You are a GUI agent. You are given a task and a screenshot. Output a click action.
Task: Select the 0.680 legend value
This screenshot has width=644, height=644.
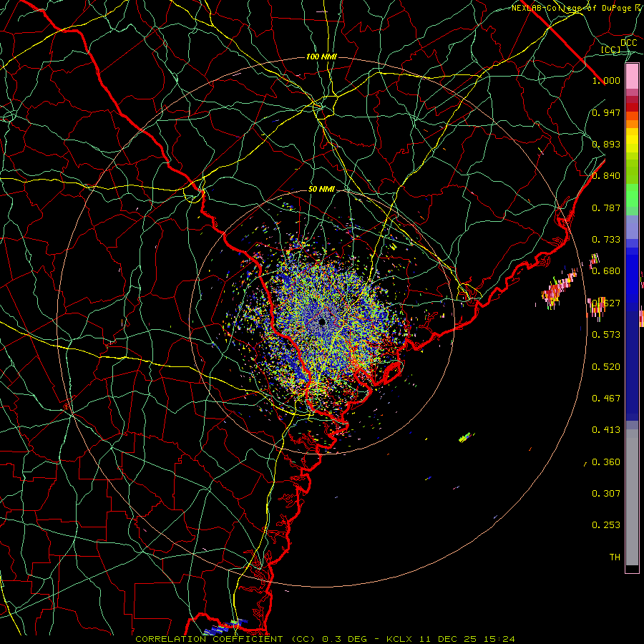point(606,271)
